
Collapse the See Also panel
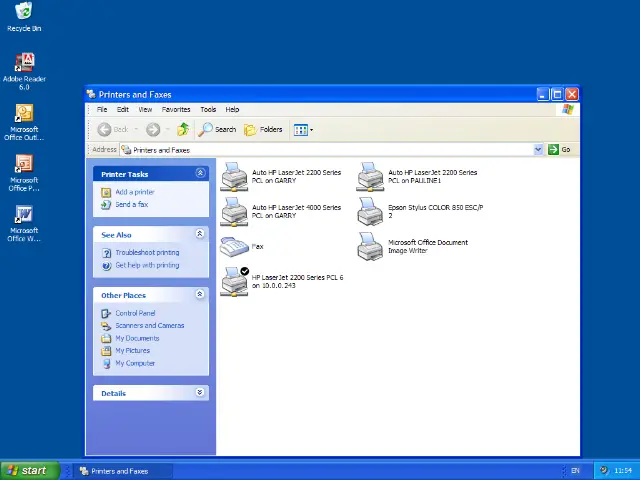point(200,234)
